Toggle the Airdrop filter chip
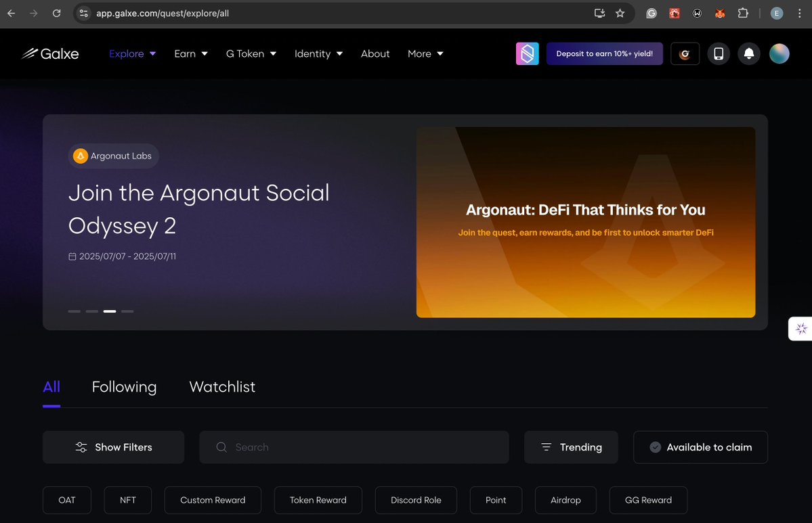The width and height of the screenshot is (812, 523). [565, 500]
